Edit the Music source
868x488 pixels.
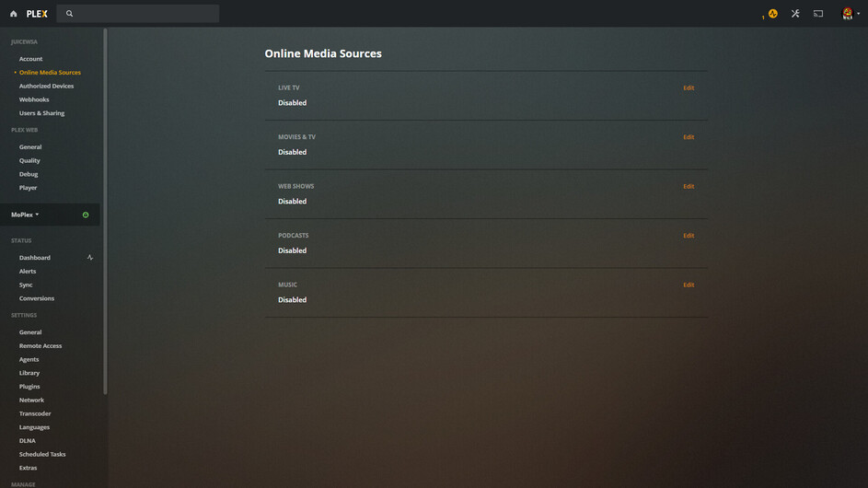tap(689, 285)
